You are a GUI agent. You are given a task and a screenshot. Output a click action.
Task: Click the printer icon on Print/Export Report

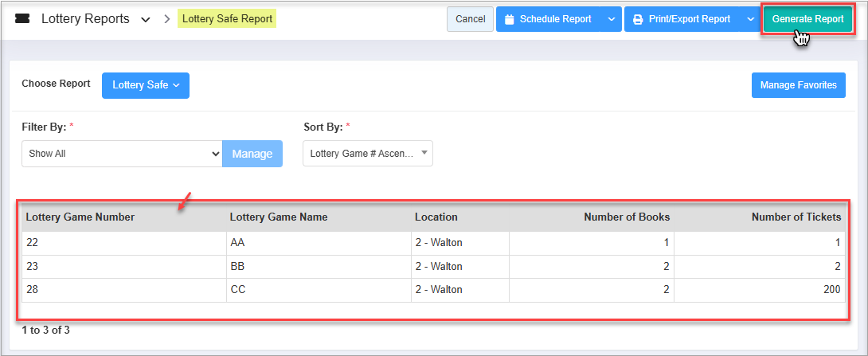(638, 19)
